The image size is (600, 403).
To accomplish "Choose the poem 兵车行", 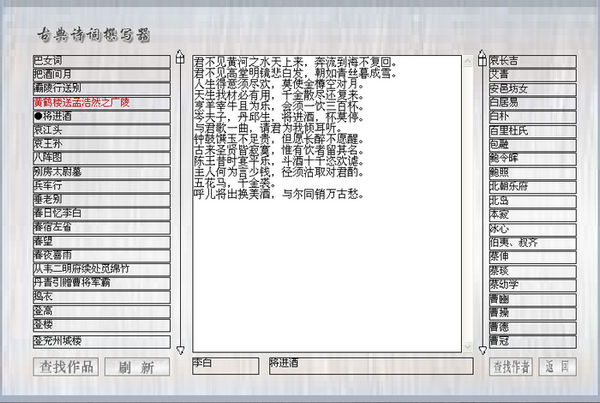I will click(x=102, y=186).
